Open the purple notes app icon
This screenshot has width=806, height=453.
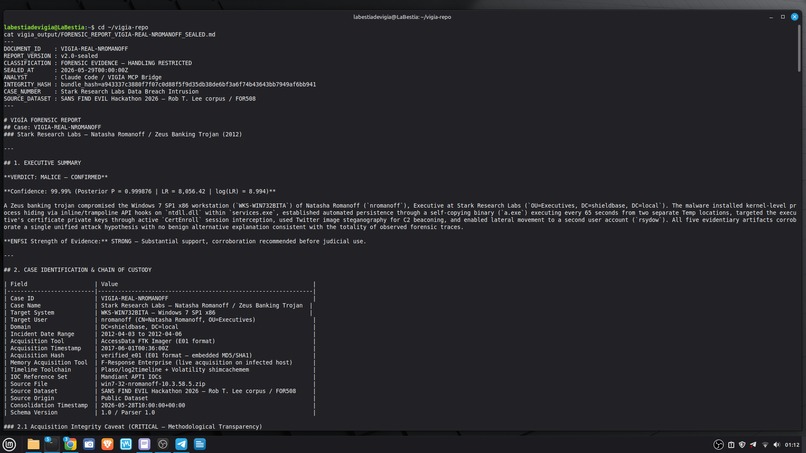(144, 444)
